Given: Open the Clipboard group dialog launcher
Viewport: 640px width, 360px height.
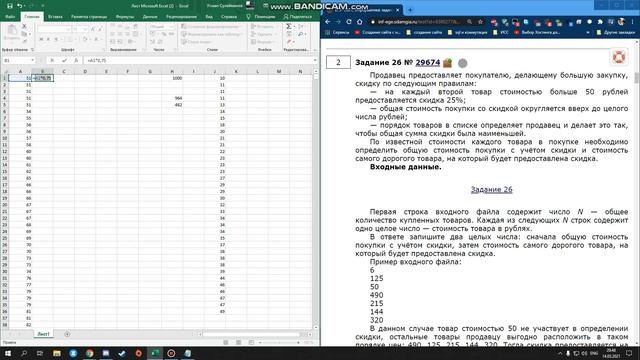Looking at the screenshot, I should [x=32, y=50].
